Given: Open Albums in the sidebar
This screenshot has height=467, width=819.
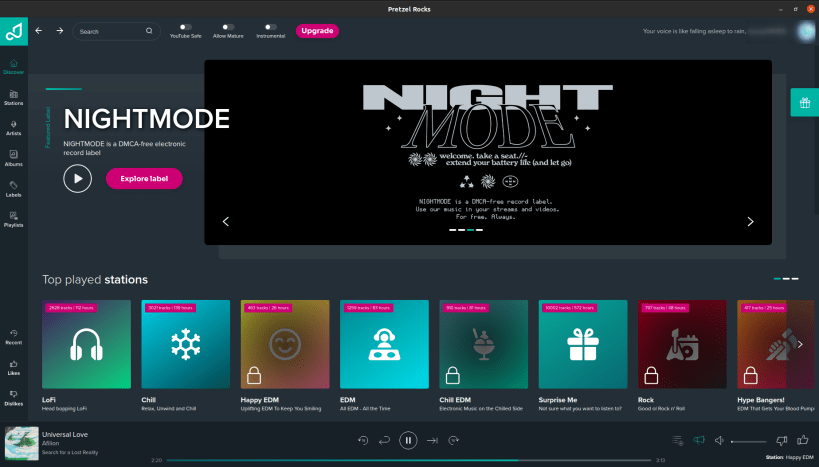Looking at the screenshot, I should click(x=14, y=158).
